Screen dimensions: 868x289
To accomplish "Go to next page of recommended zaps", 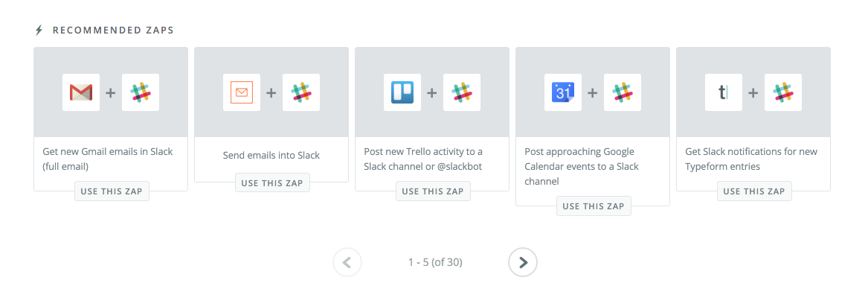I will [x=523, y=262].
